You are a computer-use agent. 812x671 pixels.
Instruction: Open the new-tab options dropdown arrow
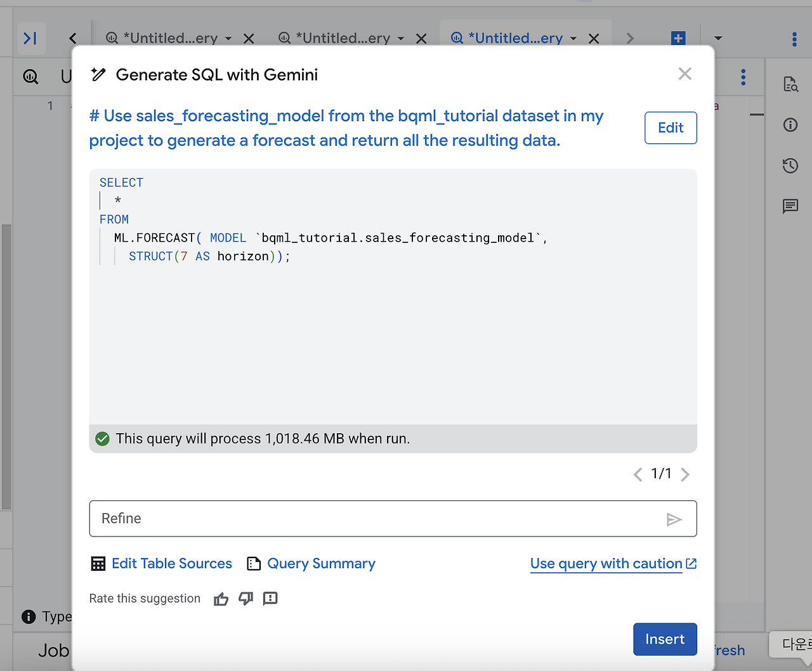click(718, 39)
